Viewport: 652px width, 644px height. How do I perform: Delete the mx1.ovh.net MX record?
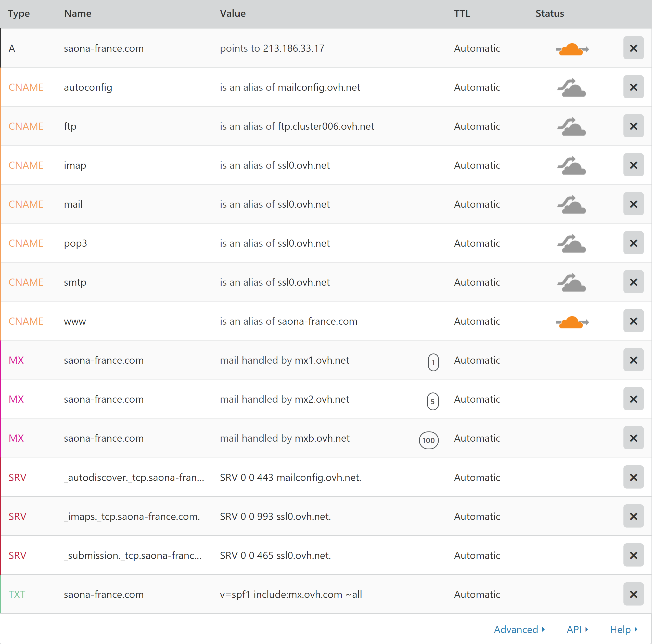pos(633,360)
